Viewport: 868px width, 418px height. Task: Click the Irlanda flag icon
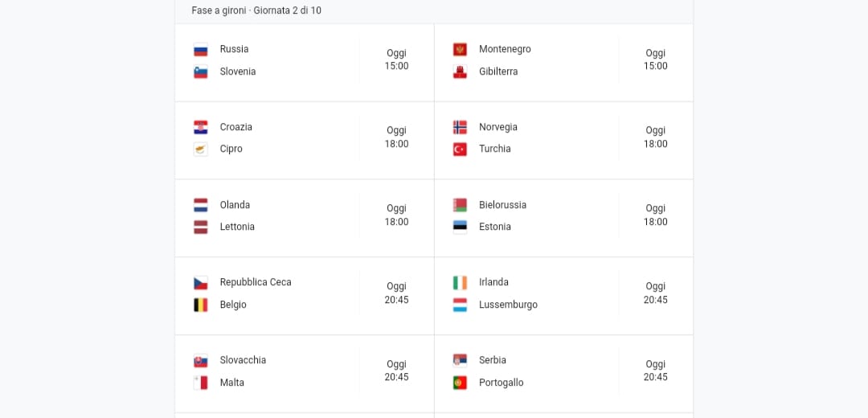coord(460,283)
